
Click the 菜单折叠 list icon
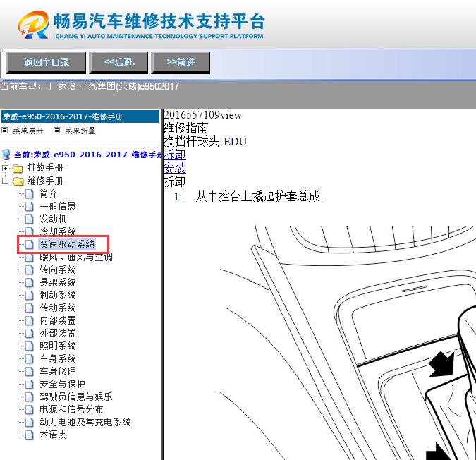coord(56,131)
